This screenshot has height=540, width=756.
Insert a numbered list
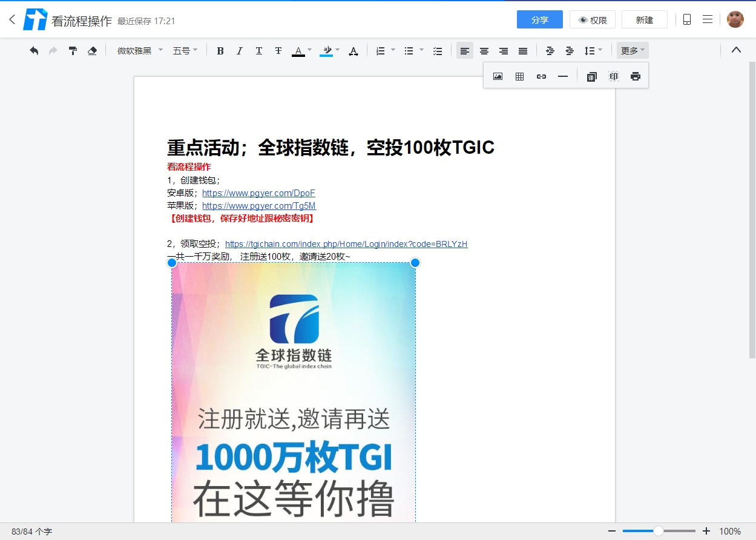point(380,51)
